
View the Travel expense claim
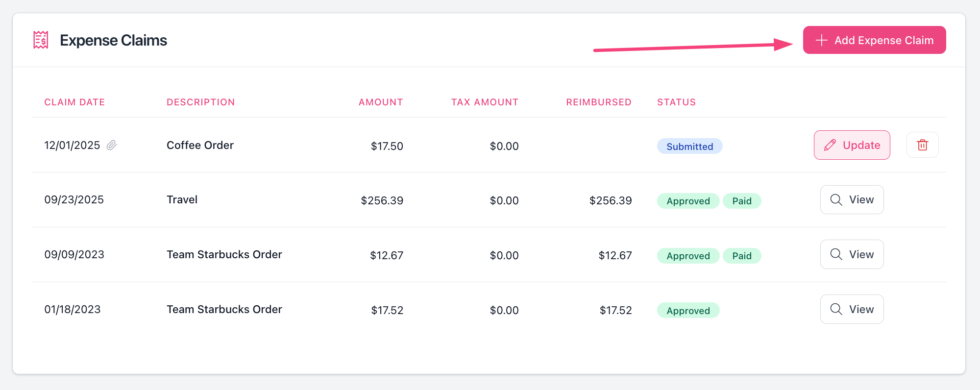tap(852, 200)
